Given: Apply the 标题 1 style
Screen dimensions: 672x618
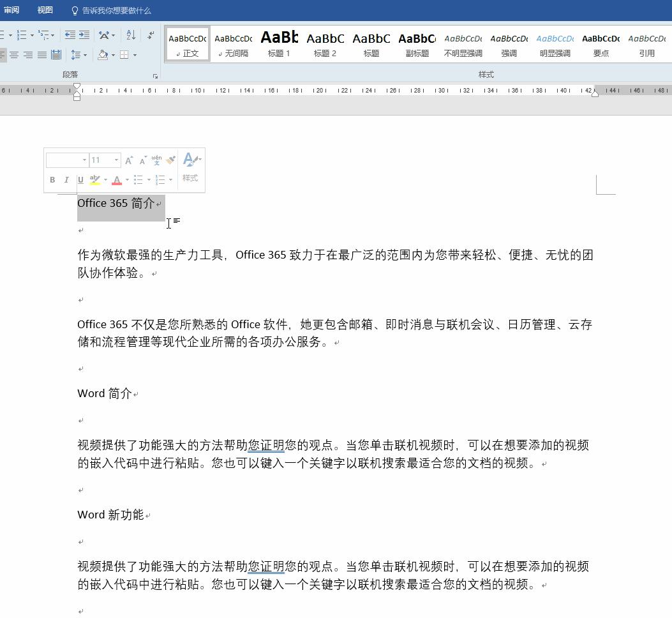Looking at the screenshot, I should pos(279,43).
